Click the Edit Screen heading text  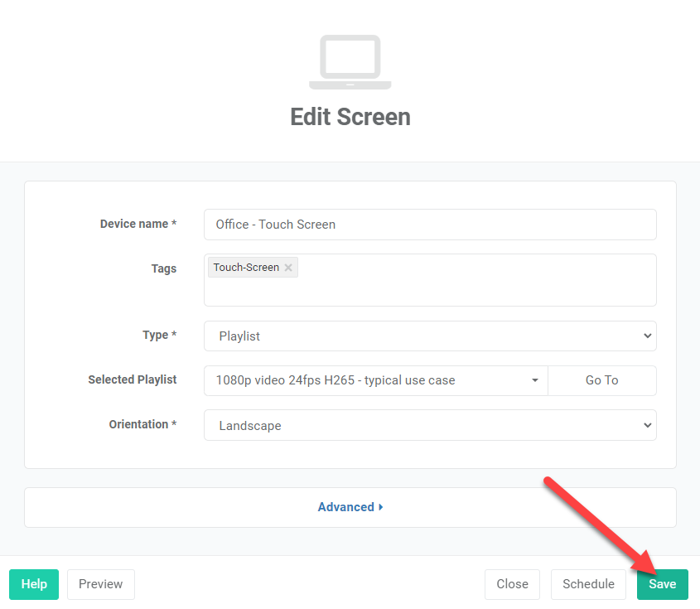350,117
